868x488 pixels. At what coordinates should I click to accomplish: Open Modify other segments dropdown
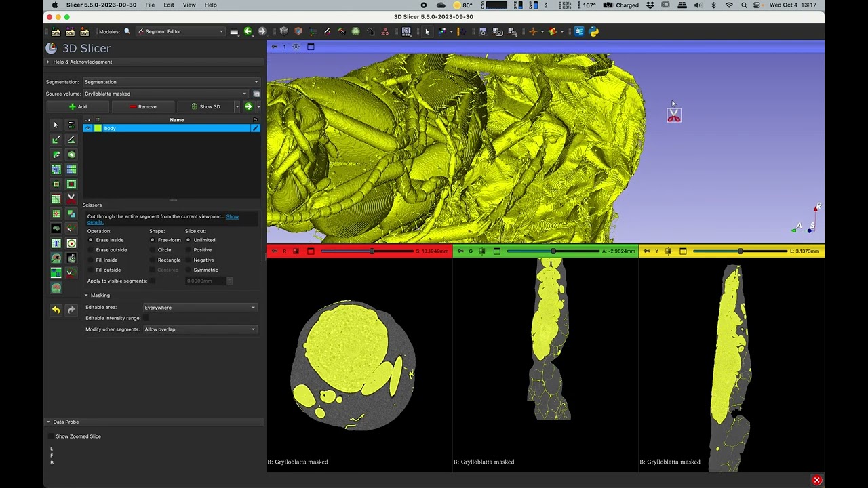point(199,329)
